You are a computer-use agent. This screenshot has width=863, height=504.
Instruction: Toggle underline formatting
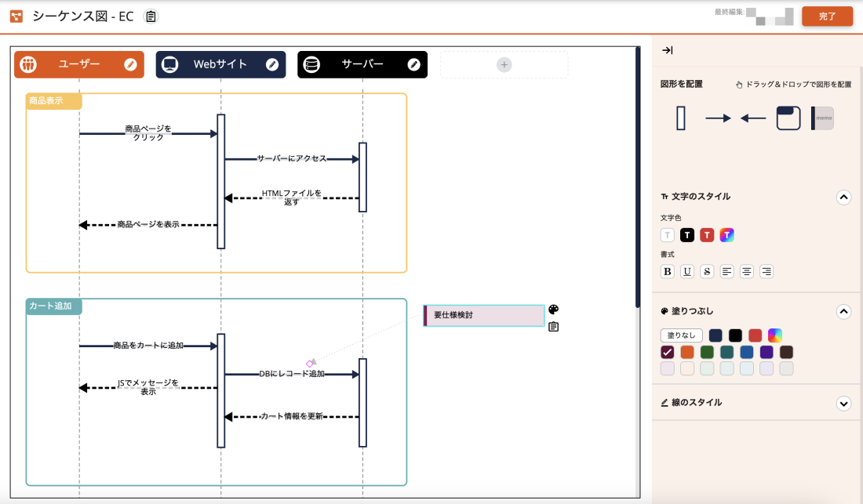click(x=687, y=271)
